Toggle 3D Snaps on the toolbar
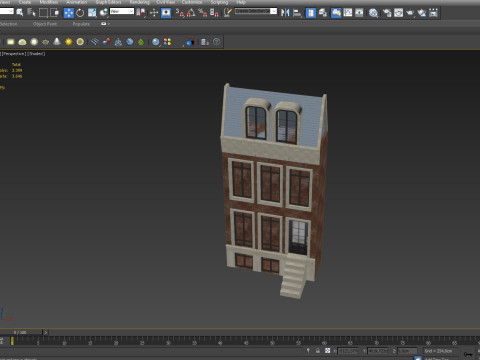Viewport: 480px width, 360px height. point(180,13)
